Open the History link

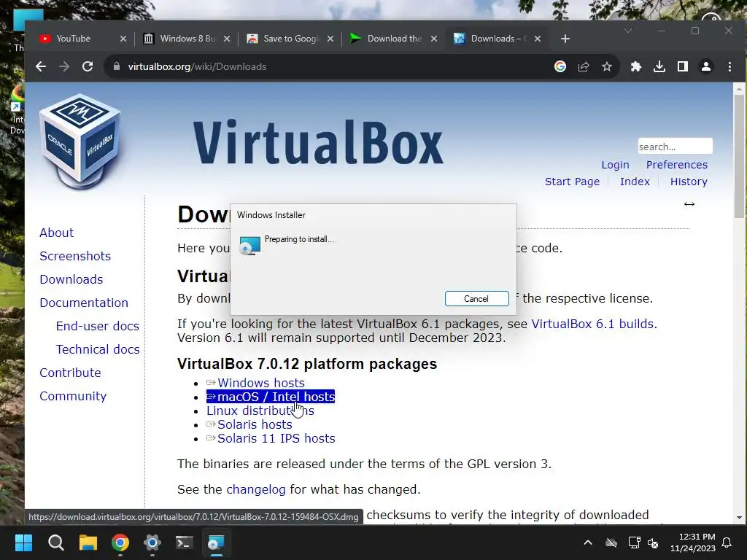689,182
